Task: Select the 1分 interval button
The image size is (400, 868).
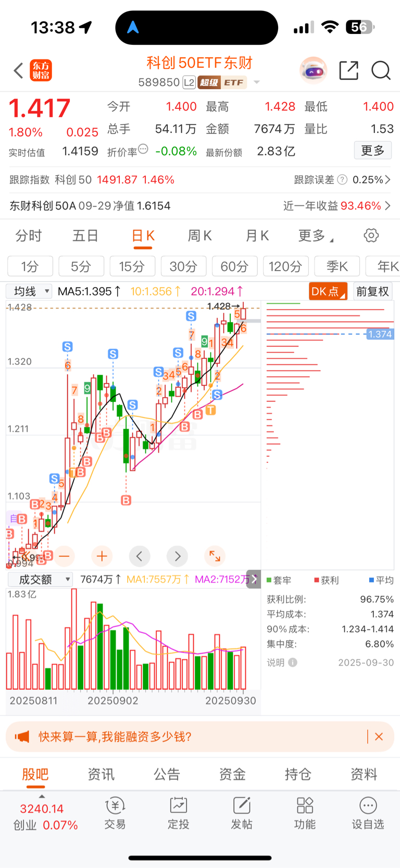Action: (30, 266)
